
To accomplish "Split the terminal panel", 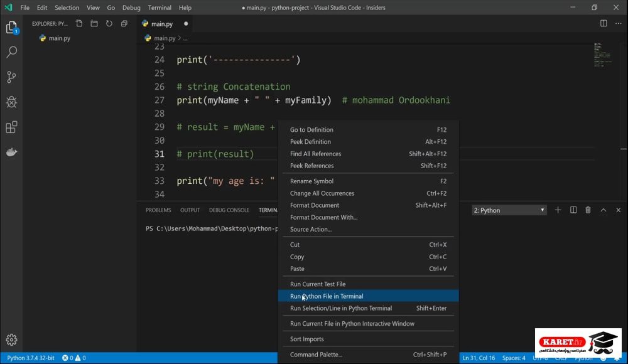I will 573,210.
